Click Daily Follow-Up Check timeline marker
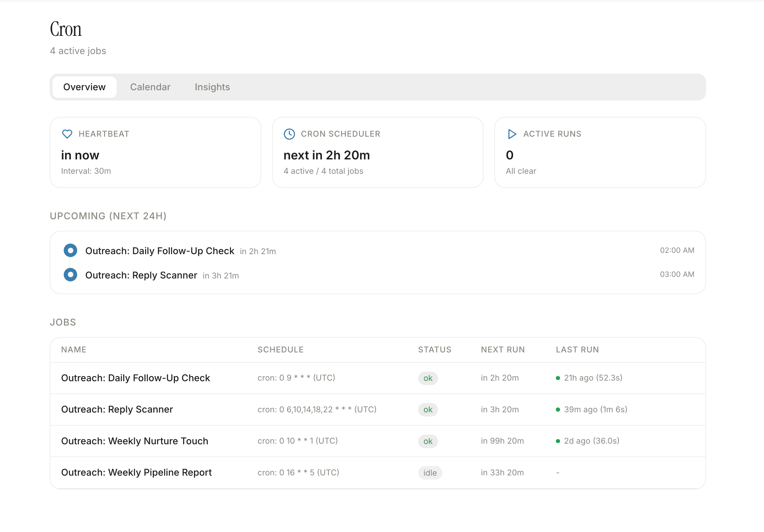 70,251
